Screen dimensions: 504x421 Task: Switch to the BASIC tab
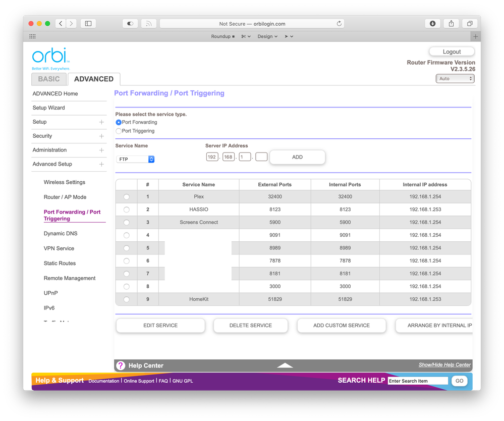(x=48, y=79)
